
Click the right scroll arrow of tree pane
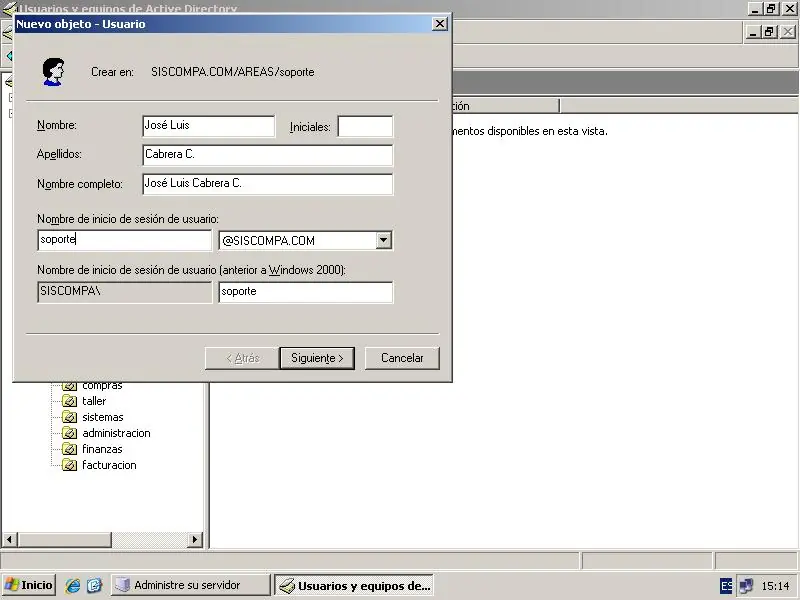click(194, 539)
